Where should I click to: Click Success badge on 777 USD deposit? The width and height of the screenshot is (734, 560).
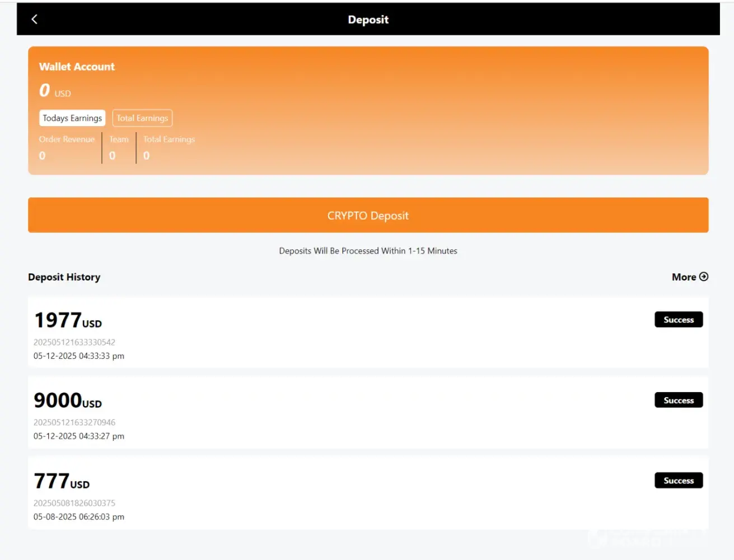(x=679, y=480)
